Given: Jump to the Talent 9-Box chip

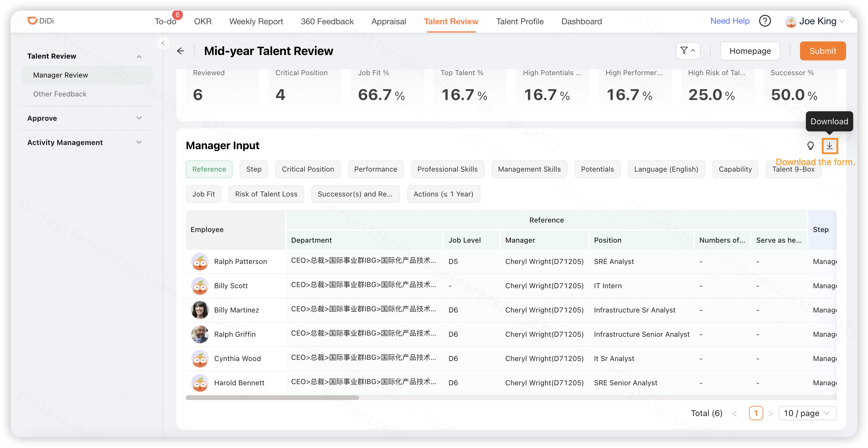Looking at the screenshot, I should (793, 169).
